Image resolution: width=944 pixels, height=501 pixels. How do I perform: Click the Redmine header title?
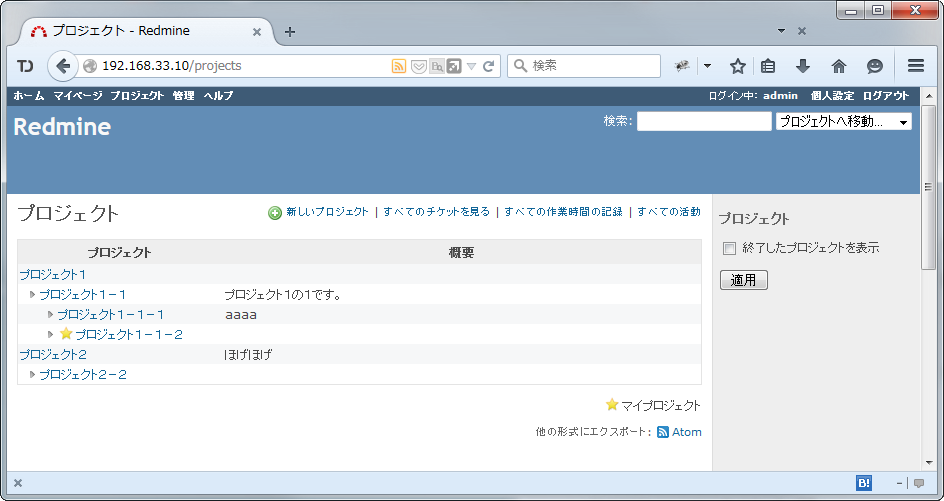point(62,127)
